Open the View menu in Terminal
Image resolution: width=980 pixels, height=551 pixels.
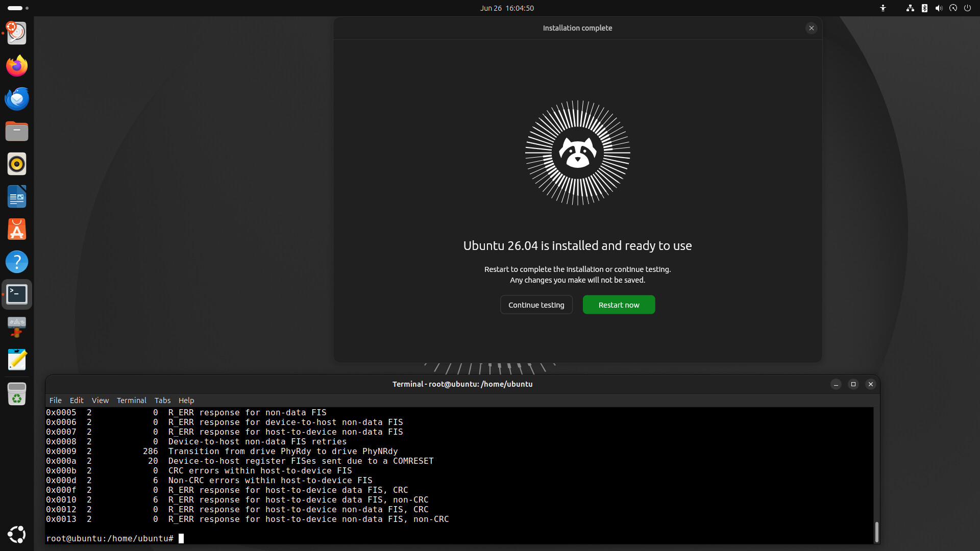pos(100,400)
